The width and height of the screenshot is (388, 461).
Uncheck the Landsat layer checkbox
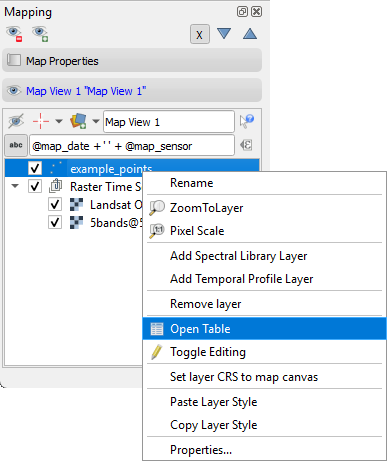point(55,204)
